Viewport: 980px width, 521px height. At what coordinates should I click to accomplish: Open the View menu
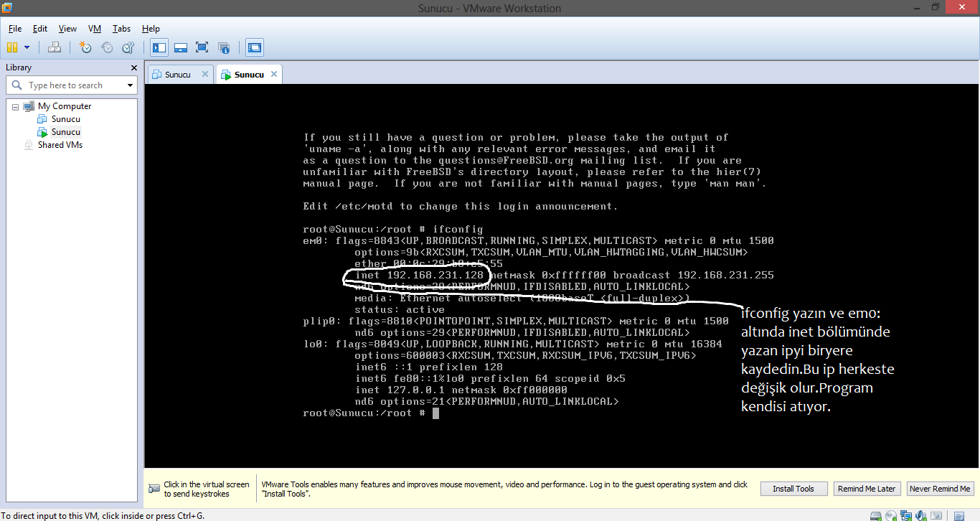[67, 29]
